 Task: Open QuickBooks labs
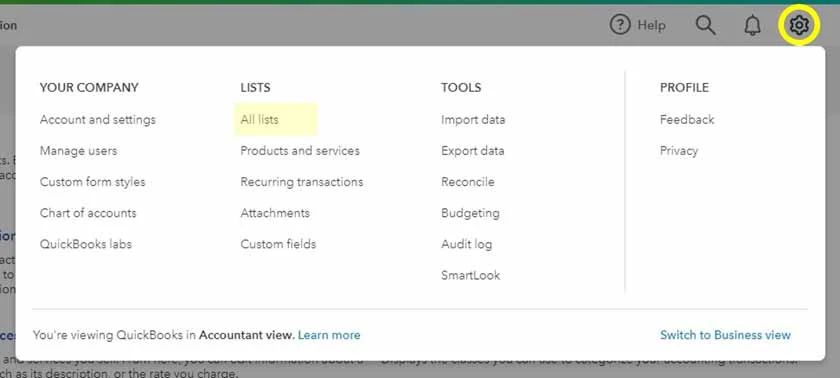click(86, 244)
